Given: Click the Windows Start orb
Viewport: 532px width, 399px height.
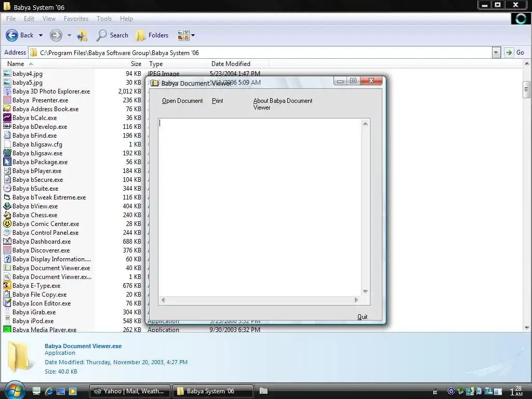Looking at the screenshot, I should tap(14, 391).
